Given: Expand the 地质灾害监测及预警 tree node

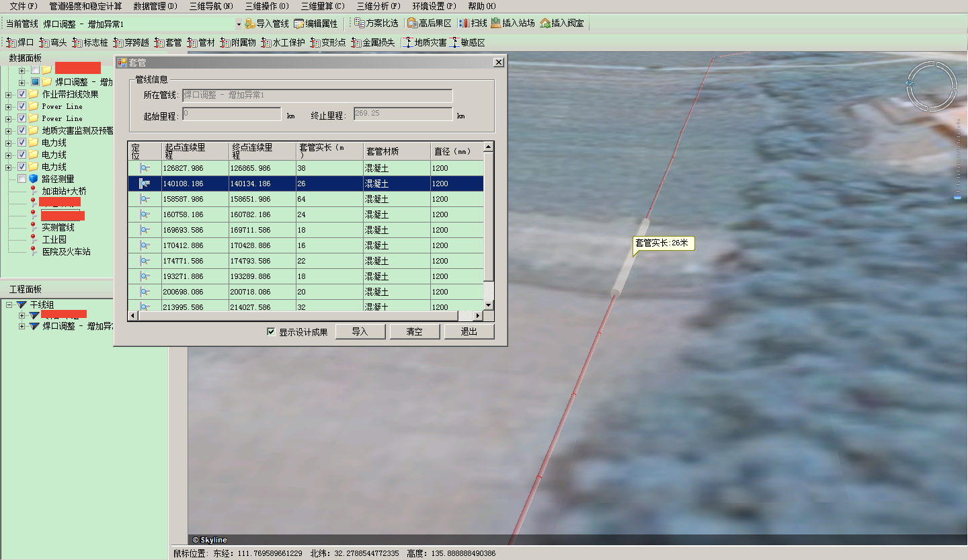Looking at the screenshot, I should (x=9, y=130).
